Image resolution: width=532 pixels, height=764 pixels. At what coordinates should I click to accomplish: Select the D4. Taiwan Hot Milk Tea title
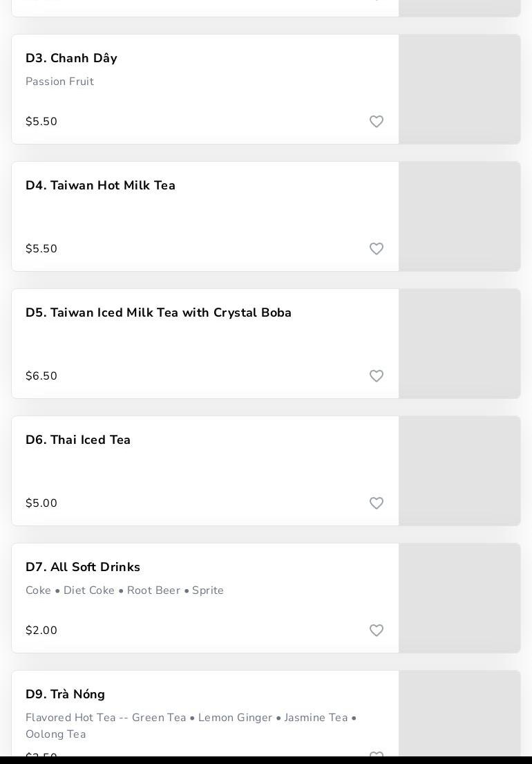(x=100, y=185)
